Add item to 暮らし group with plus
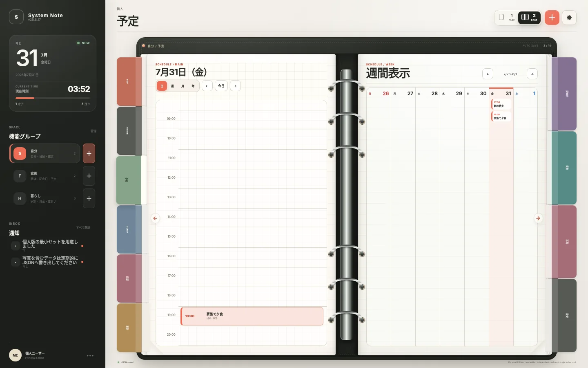This screenshot has width=588, height=368. click(89, 198)
